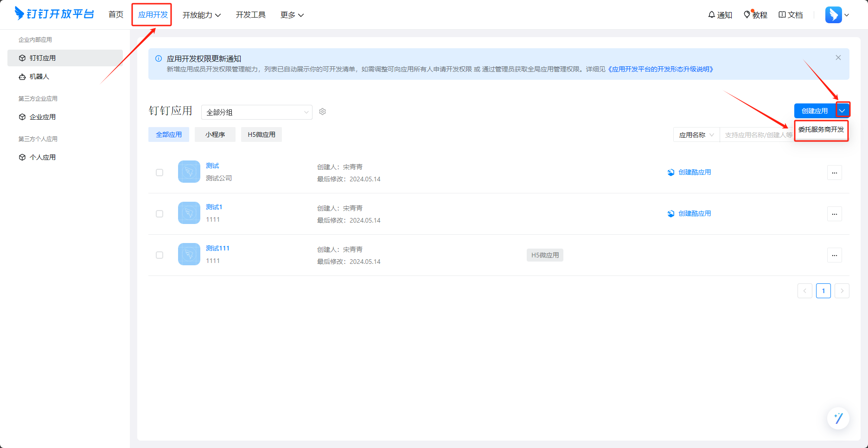Open the 《应用开发平台的开发形态升级说明》 link

[661, 69]
